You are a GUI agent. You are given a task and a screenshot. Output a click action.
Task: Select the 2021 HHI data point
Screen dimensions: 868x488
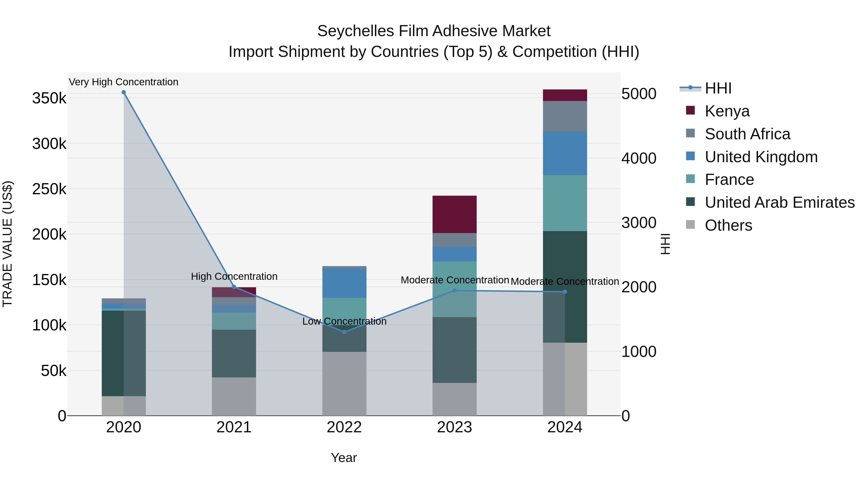(234, 287)
